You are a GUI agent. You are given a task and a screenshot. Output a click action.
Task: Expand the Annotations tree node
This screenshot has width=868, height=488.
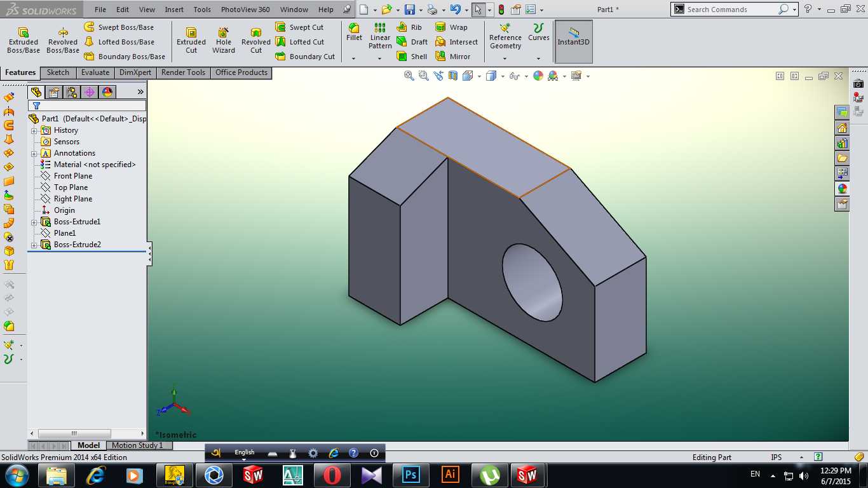click(34, 154)
